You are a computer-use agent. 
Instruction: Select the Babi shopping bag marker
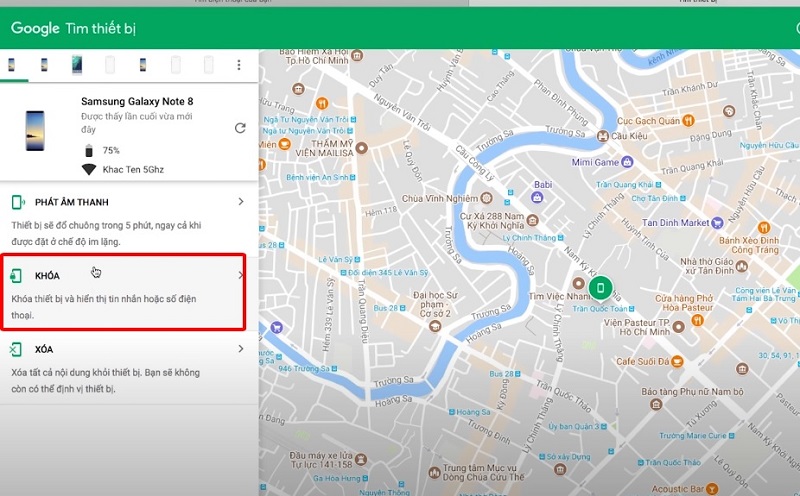[x=537, y=196]
